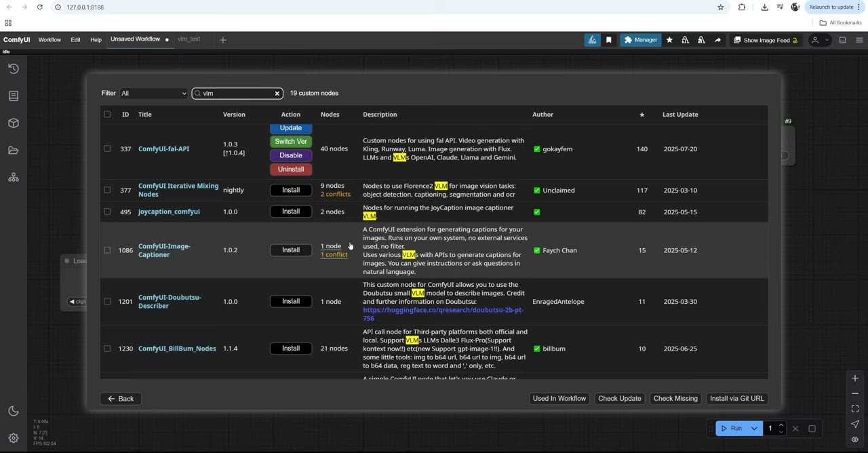Click the purple Disable button

pyautogui.click(x=291, y=155)
